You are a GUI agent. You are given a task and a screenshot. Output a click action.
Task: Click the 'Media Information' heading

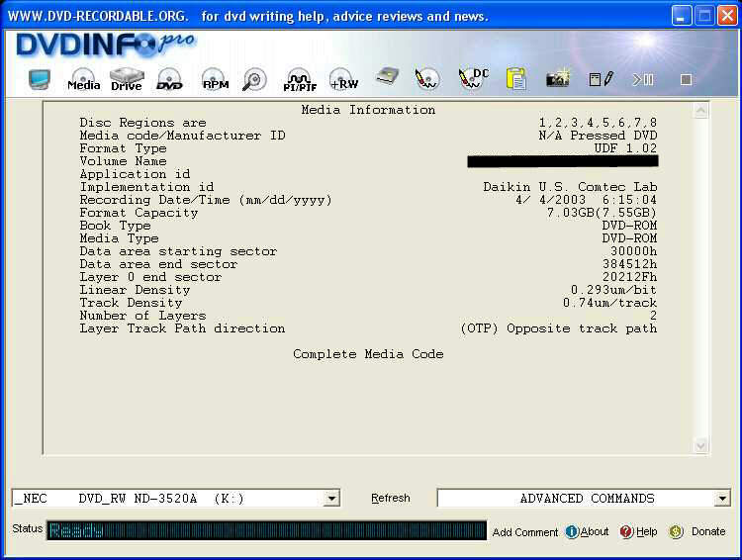coord(368,110)
